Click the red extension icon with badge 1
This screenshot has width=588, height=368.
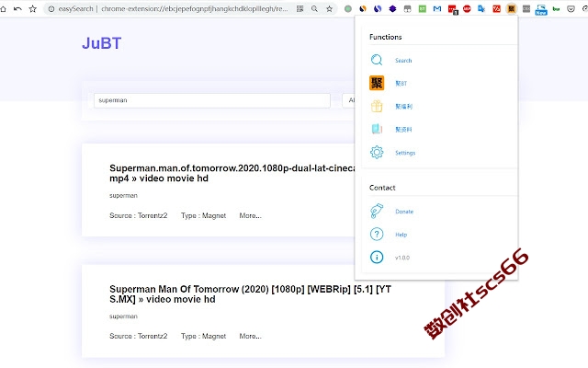[x=453, y=9]
